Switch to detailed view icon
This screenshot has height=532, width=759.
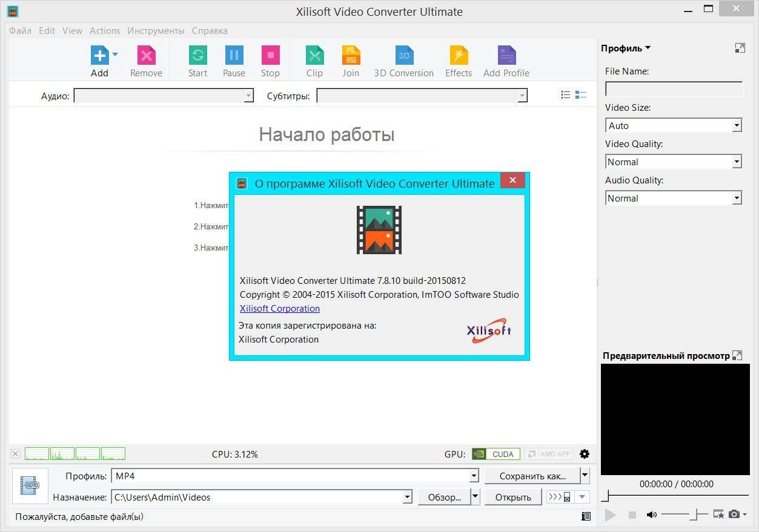pyautogui.click(x=581, y=95)
